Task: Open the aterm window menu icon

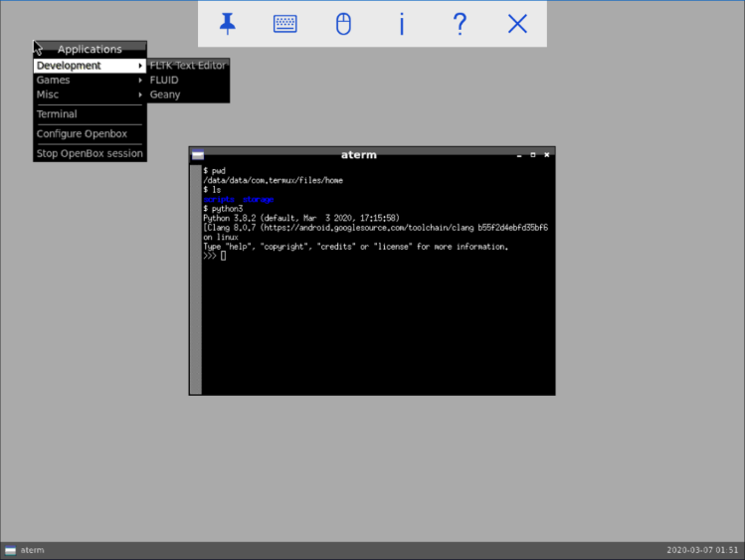Action: [x=198, y=155]
